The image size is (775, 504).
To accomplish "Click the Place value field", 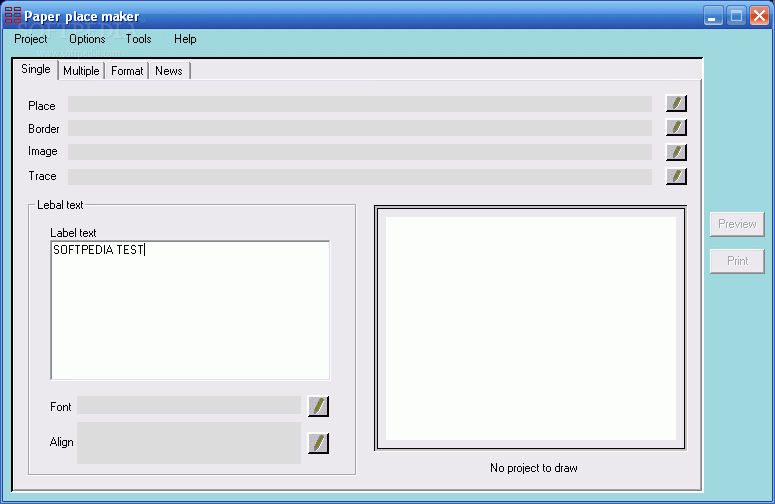I will pos(360,104).
